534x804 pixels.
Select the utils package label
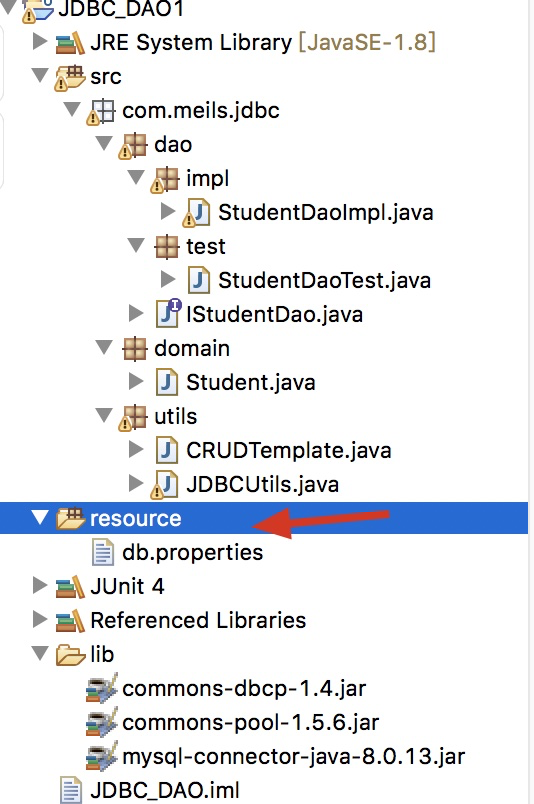point(175,417)
